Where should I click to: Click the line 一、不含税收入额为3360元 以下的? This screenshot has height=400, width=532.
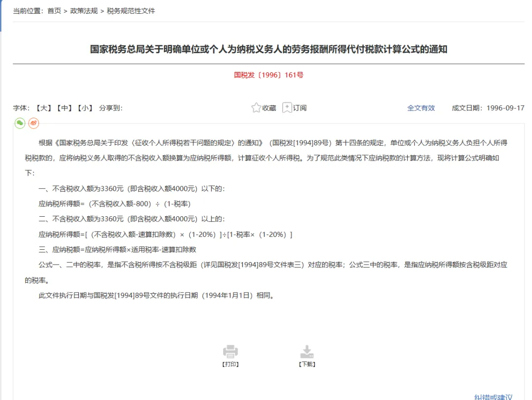[x=132, y=189]
